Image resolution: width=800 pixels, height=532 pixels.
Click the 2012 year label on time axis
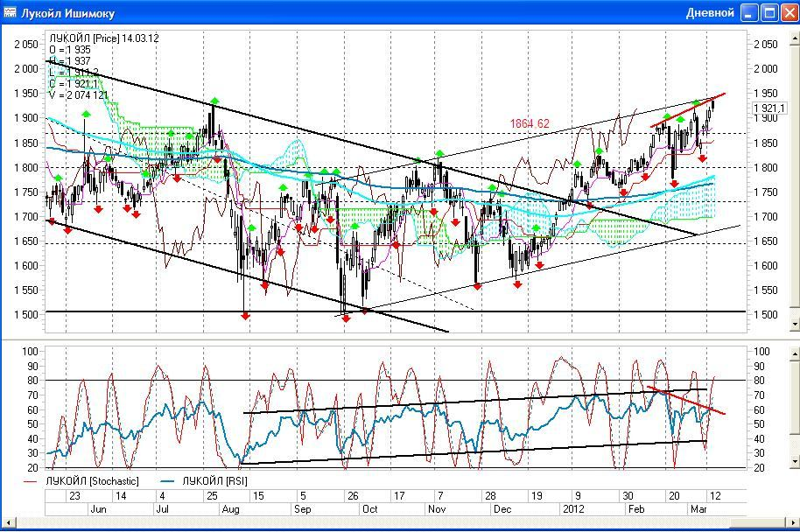[573, 509]
